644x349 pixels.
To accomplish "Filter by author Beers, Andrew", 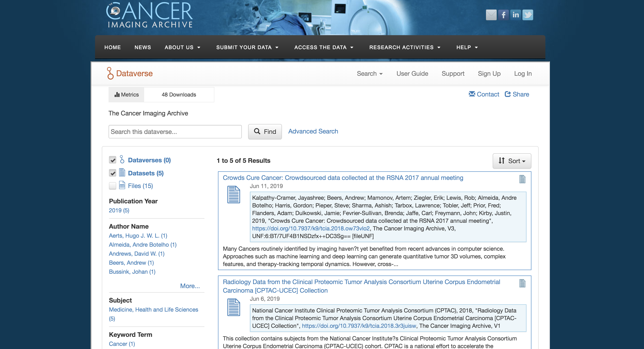I will coord(132,263).
